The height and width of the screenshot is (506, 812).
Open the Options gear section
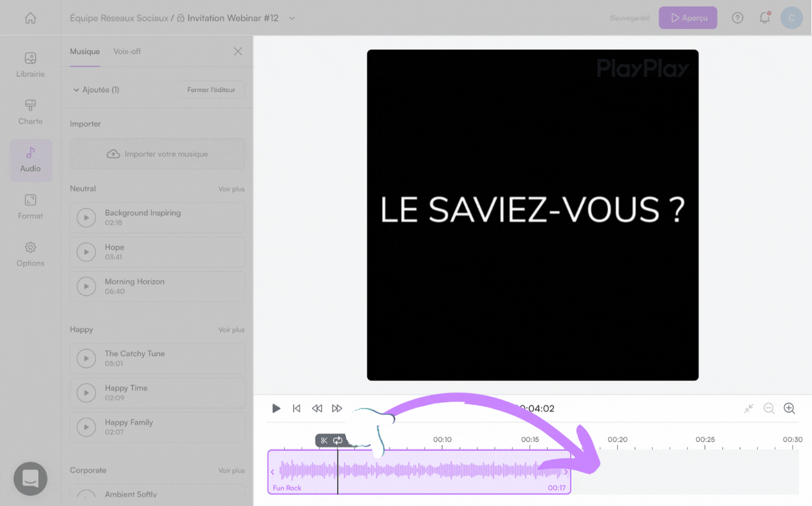[30, 254]
